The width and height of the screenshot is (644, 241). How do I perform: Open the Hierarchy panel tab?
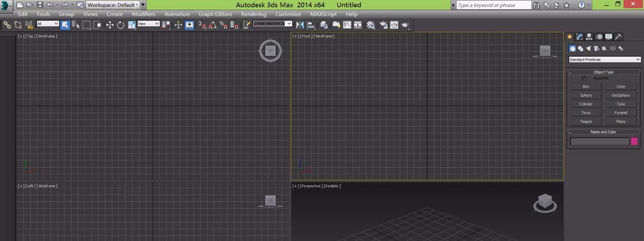[x=589, y=37]
